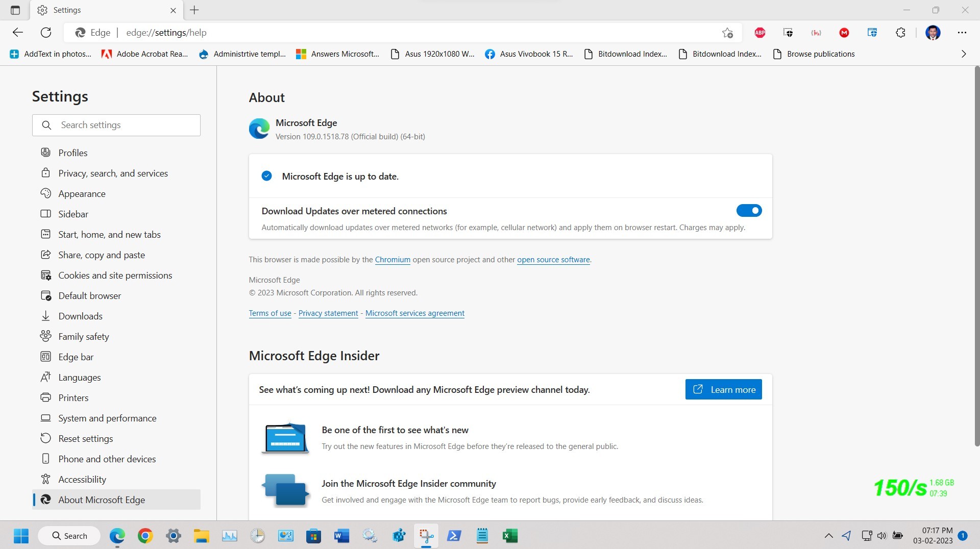
Task: Click the browser Refresh button
Action: click(x=46, y=33)
